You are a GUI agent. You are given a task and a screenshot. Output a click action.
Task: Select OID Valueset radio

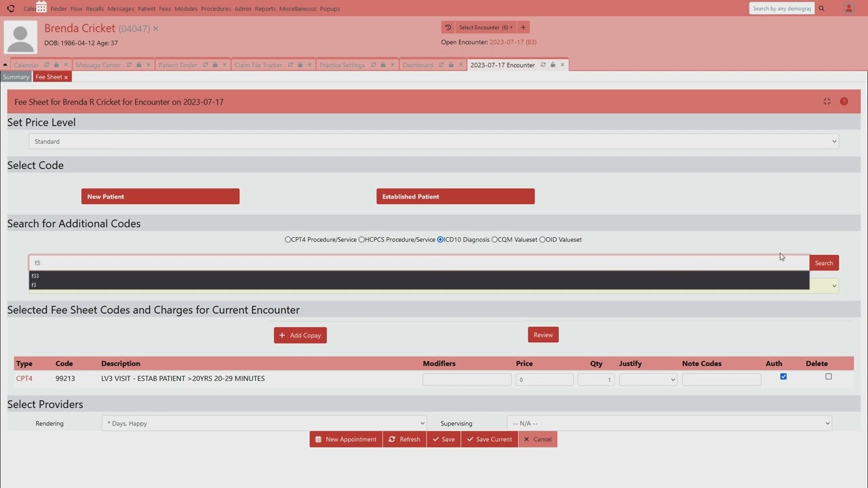pyautogui.click(x=542, y=239)
